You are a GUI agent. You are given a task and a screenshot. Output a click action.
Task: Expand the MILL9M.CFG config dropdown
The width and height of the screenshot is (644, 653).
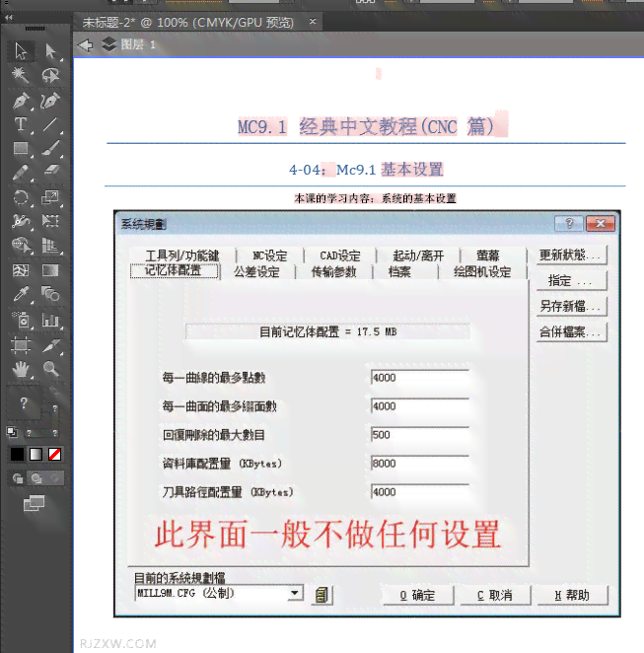click(x=295, y=593)
